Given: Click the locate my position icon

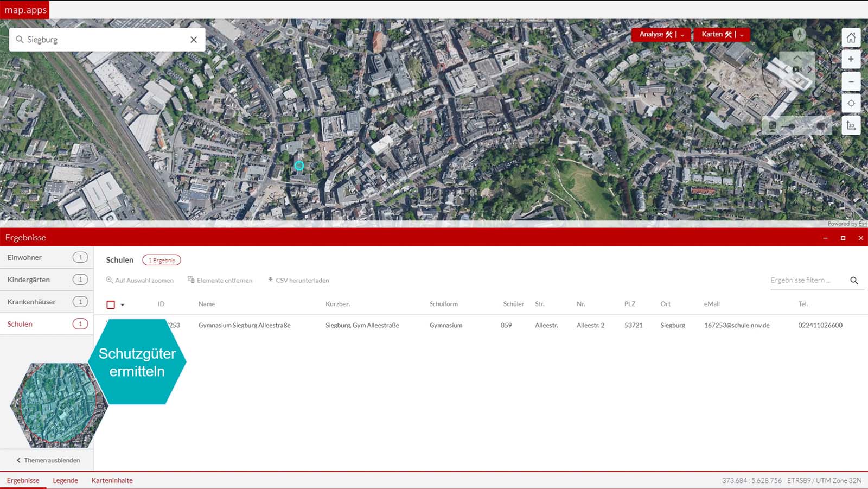Looking at the screenshot, I should pyautogui.click(x=851, y=104).
